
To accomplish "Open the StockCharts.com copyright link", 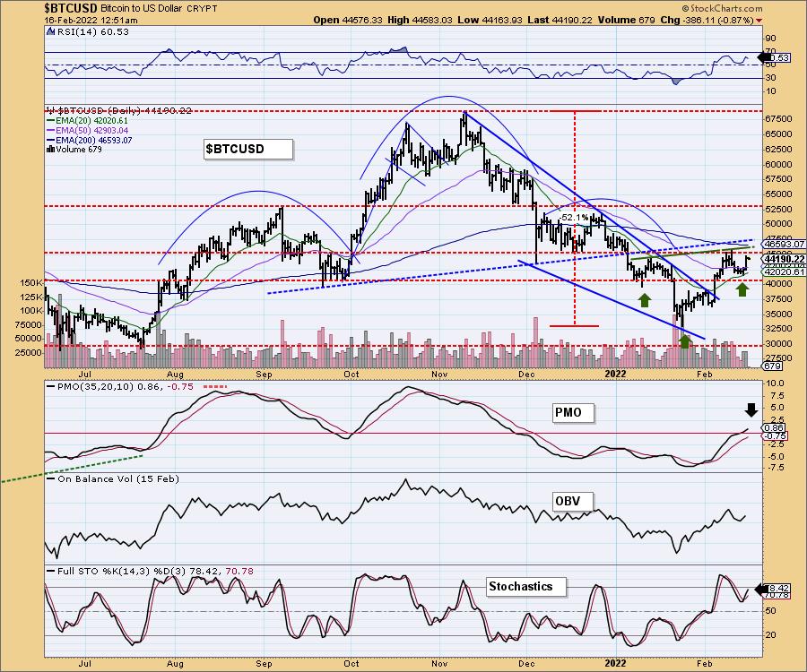I will coord(722,8).
